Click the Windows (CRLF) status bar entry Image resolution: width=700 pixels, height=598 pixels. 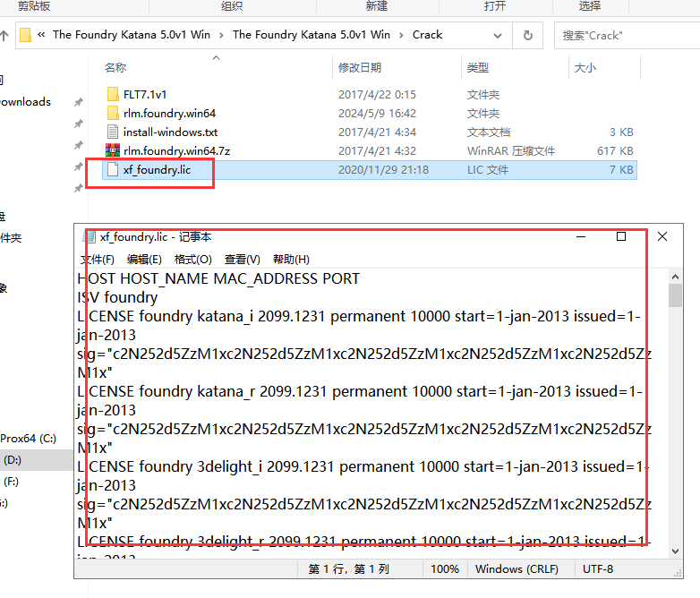[x=516, y=569]
